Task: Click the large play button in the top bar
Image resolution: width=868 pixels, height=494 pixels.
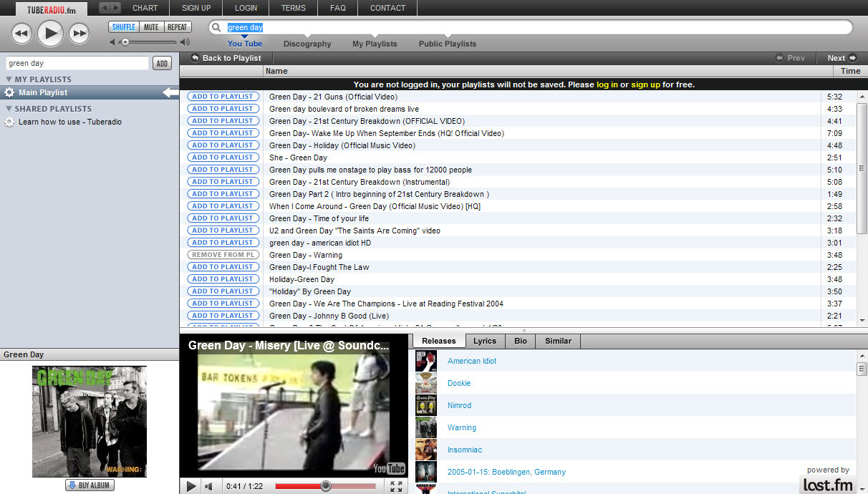Action: (x=50, y=33)
